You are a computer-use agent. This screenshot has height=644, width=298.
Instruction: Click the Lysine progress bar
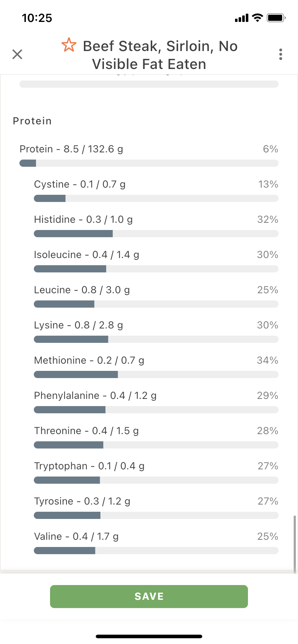[156, 339]
